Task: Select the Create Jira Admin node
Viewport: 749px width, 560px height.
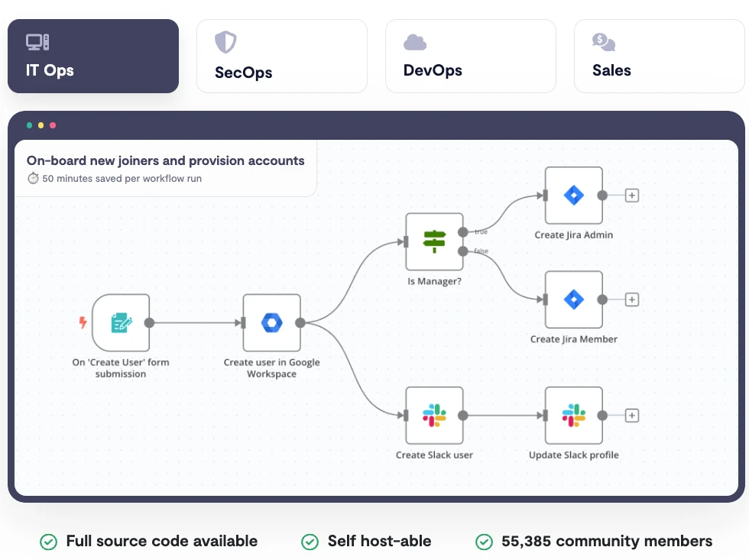Action: click(x=574, y=196)
